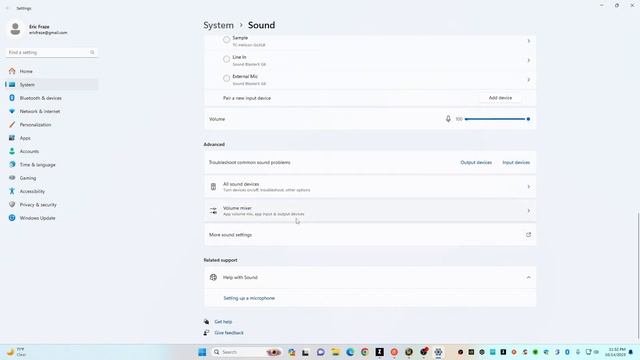The image size is (640, 360).
Task: Click the taskbar clock and date
Action: [616, 352]
